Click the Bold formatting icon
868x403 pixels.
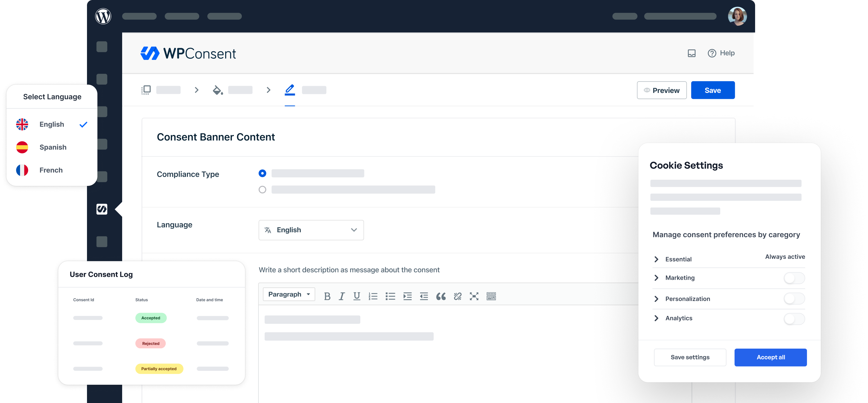(x=327, y=296)
